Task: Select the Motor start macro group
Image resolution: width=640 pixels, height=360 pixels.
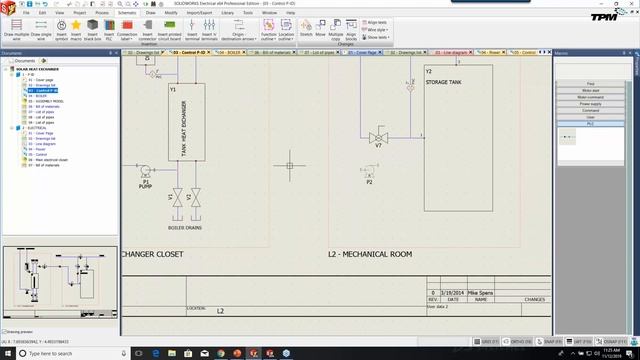Action: (x=590, y=91)
